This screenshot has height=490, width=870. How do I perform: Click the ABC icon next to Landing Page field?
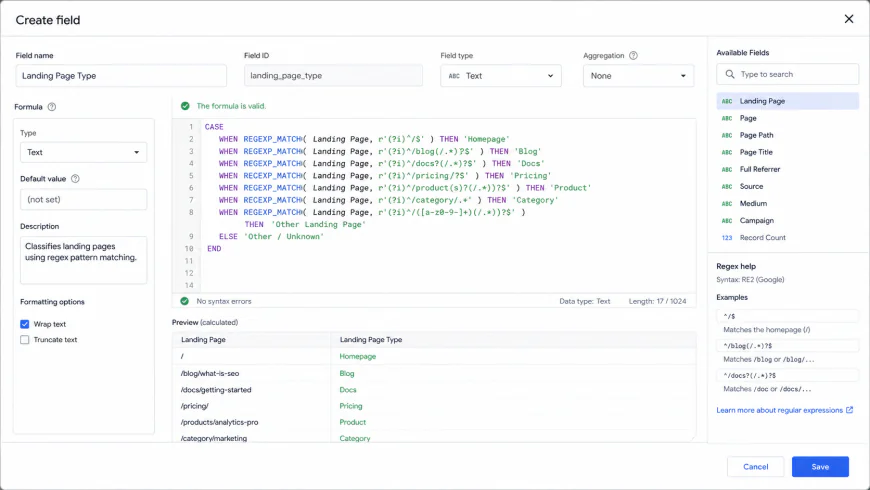[x=727, y=101]
